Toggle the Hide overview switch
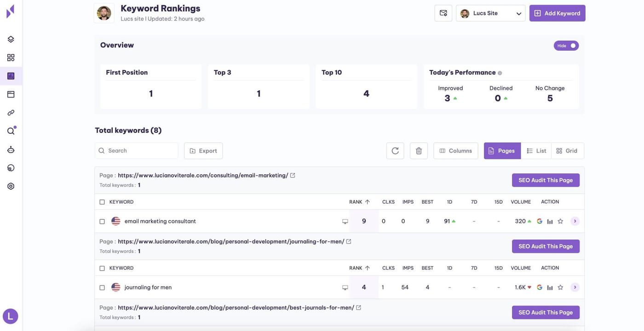Image resolution: width=644 pixels, height=331 pixels. pos(566,46)
